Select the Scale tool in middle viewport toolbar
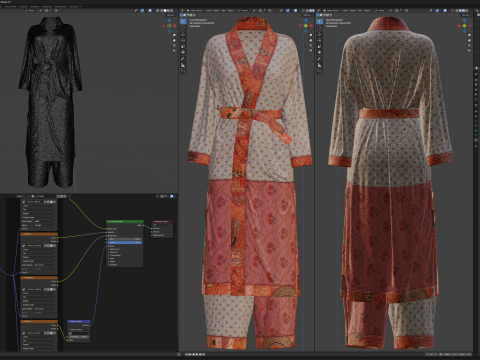The width and height of the screenshot is (480, 360). [x=183, y=46]
